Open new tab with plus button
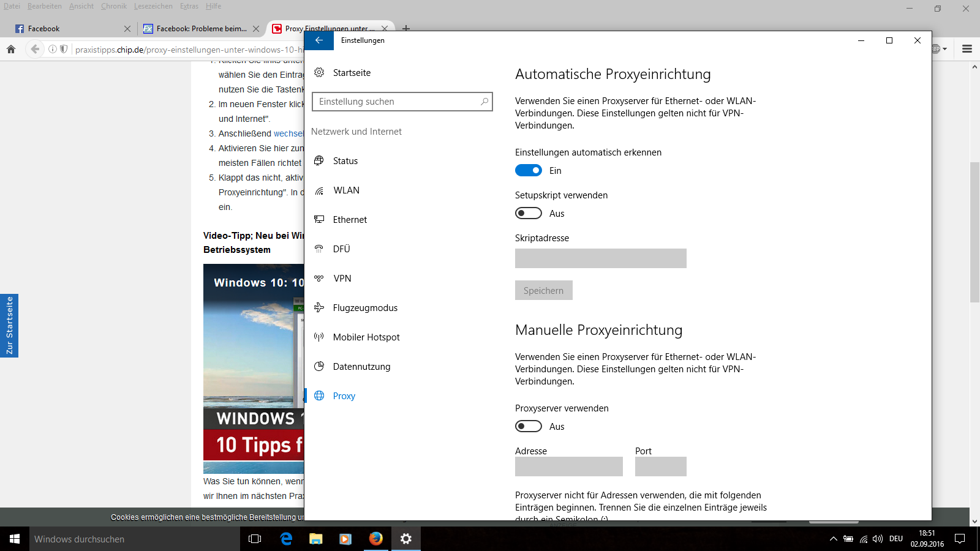Viewport: 980px width, 551px height. click(406, 28)
